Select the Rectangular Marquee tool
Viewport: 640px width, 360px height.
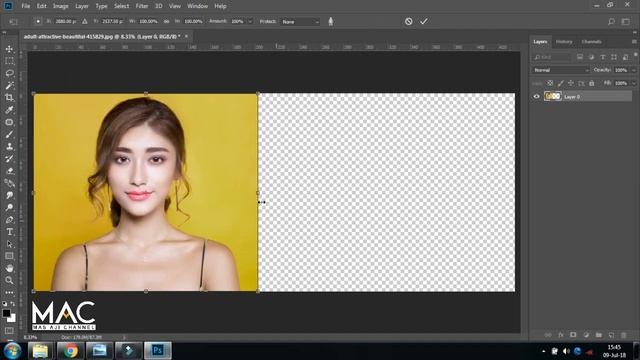(9, 61)
